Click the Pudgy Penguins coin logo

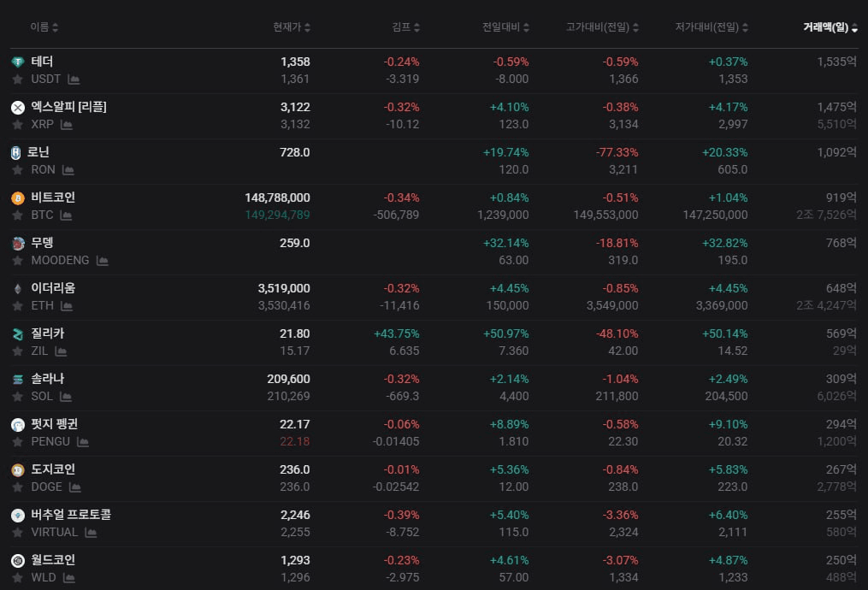(18, 425)
